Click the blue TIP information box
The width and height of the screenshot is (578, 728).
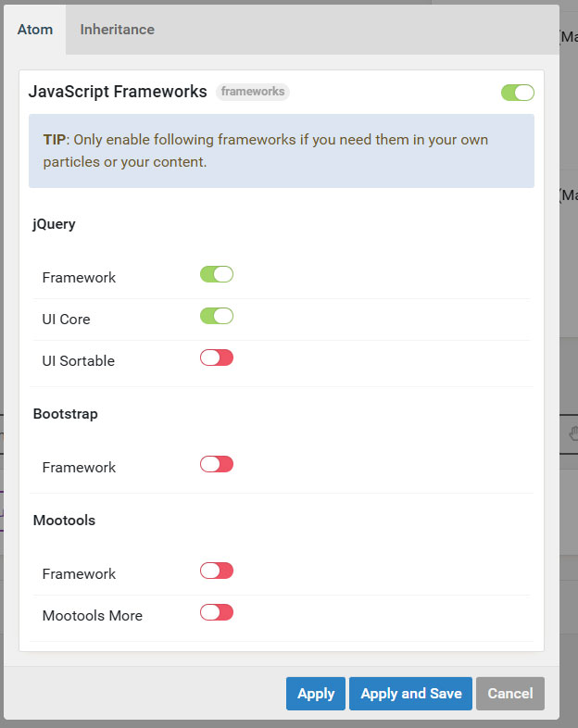point(282,151)
